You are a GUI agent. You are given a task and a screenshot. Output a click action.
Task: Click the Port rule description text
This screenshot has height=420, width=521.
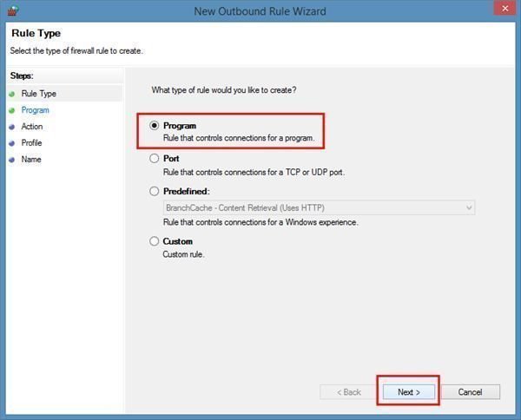[254, 173]
